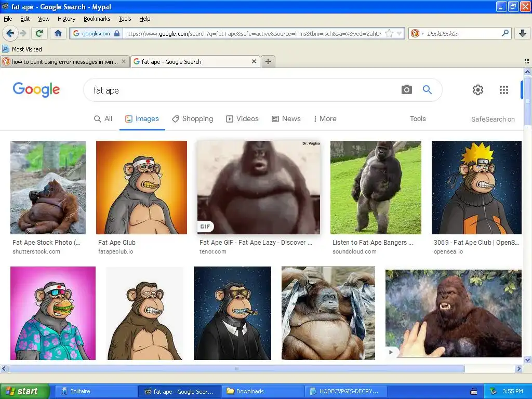Bookmark this page with the star icon
Image resolution: width=532 pixels, height=399 pixels.
(389, 33)
